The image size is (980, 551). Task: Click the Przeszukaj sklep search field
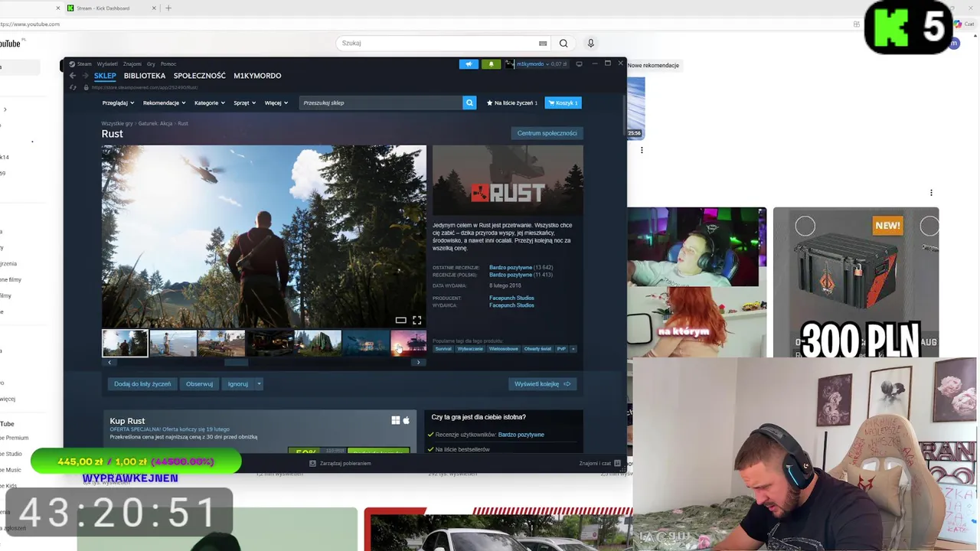pyautogui.click(x=381, y=103)
